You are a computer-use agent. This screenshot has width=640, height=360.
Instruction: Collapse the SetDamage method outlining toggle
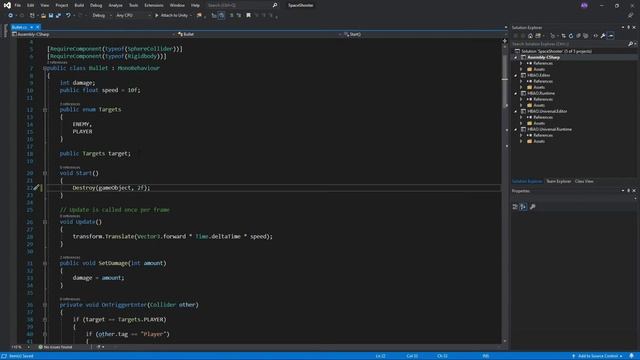(45, 263)
